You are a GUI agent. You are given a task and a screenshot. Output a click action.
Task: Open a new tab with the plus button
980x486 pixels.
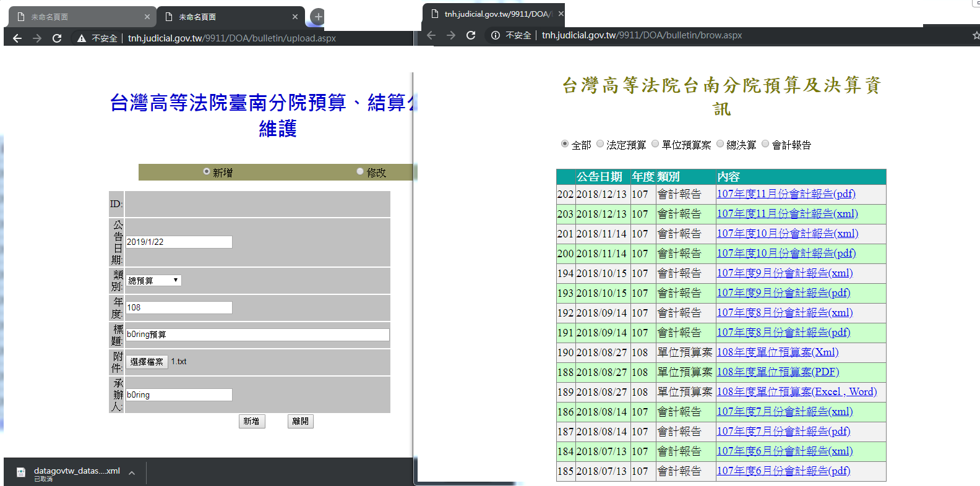(x=318, y=17)
